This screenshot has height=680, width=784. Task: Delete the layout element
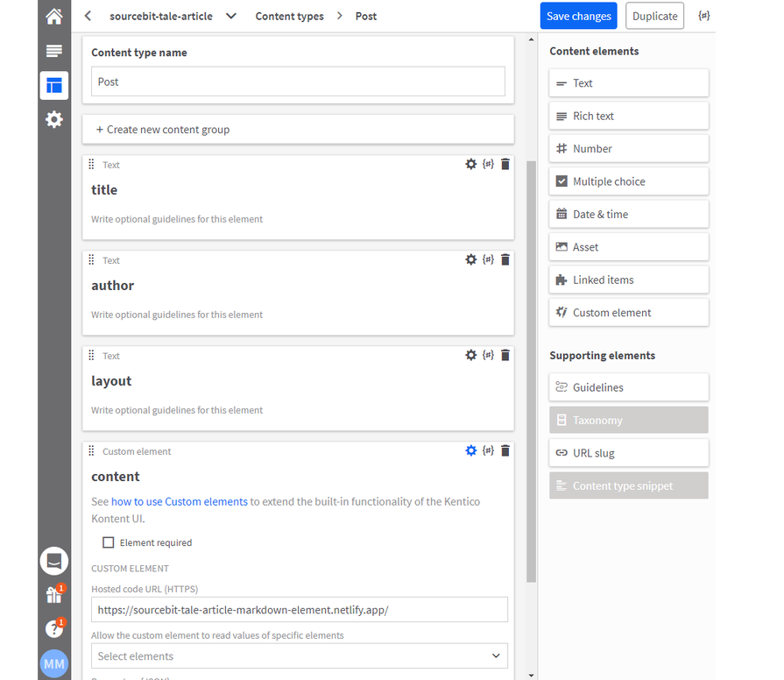pyautogui.click(x=505, y=355)
